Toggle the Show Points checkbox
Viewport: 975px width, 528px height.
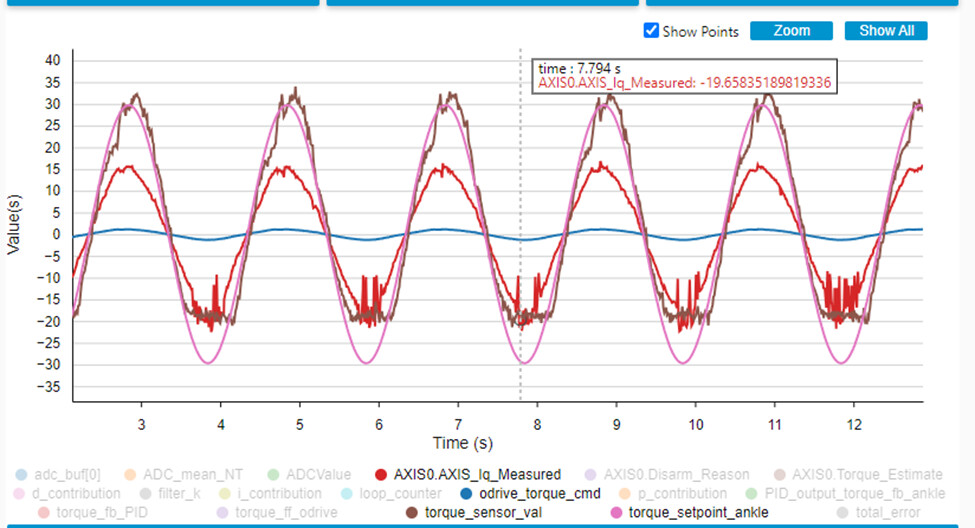(x=652, y=31)
